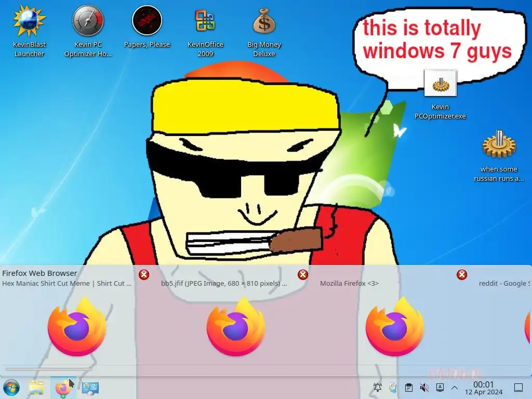Open the clock showing 00:01
Screen dimensions: 532x399
[484, 388]
